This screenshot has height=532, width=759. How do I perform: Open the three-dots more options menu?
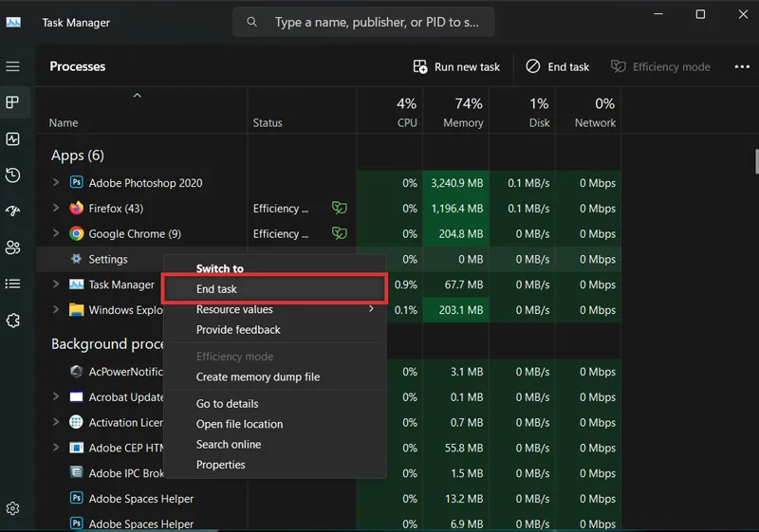(x=742, y=66)
